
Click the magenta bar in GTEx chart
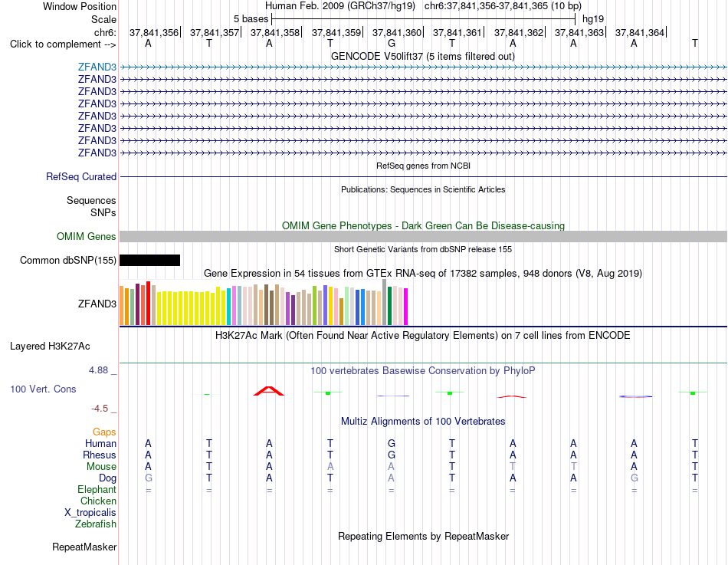(406, 307)
